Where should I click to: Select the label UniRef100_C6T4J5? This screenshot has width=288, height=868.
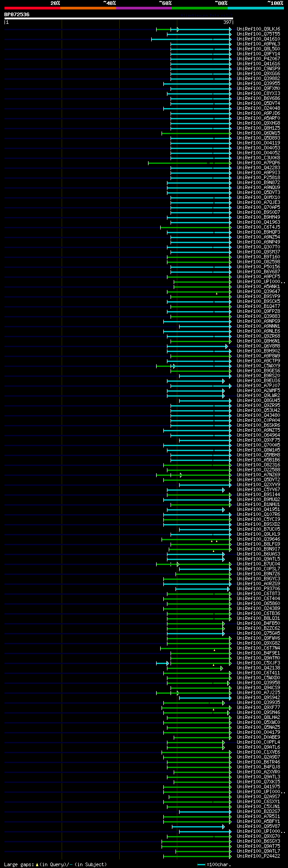[x=258, y=227]
